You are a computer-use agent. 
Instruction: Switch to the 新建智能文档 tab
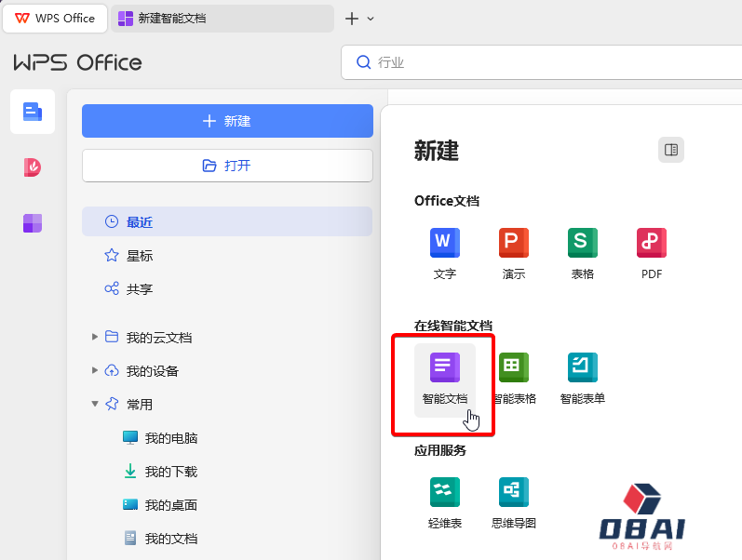coord(222,19)
